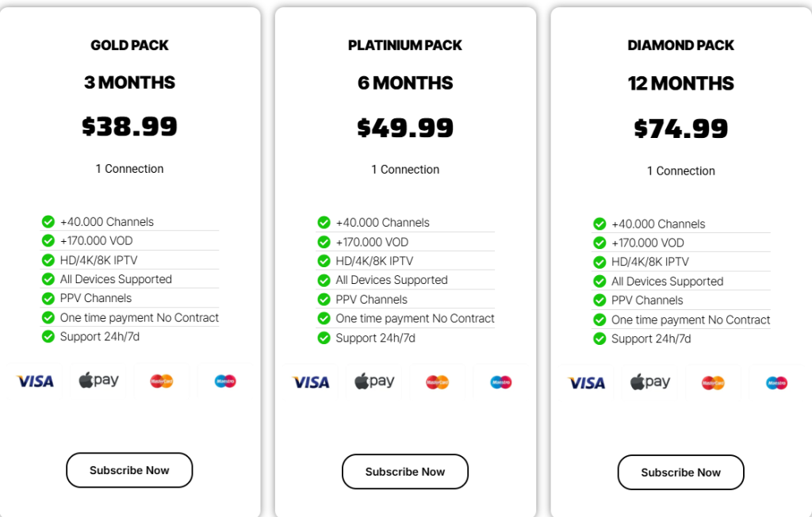Click the Maestro icon under Gold Pack

coord(226,381)
